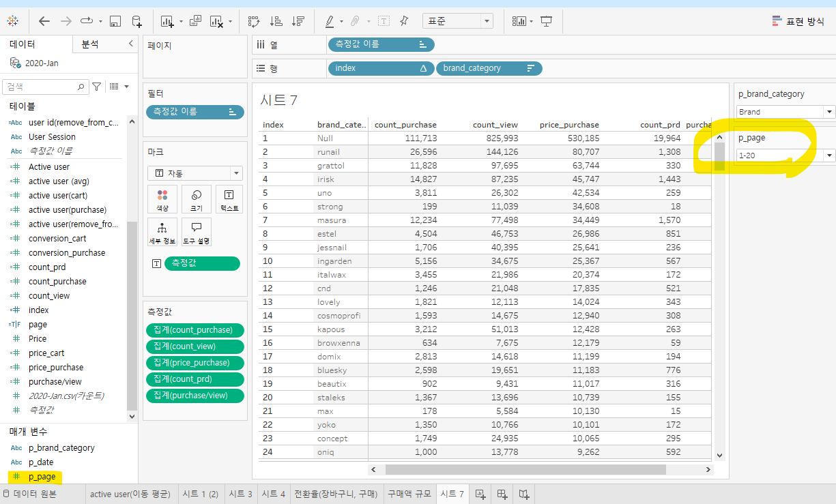Expand Replay animation dropdown arrow
The image size is (836, 504).
point(100,22)
